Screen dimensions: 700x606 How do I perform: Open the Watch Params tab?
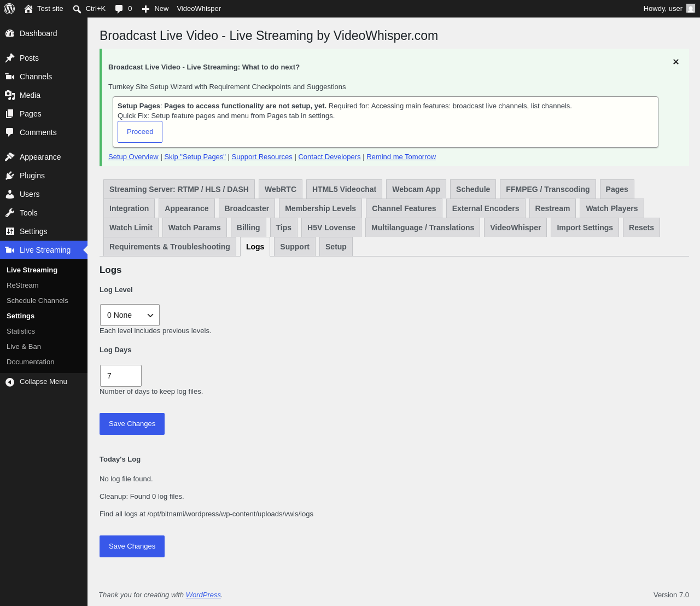[x=195, y=228]
